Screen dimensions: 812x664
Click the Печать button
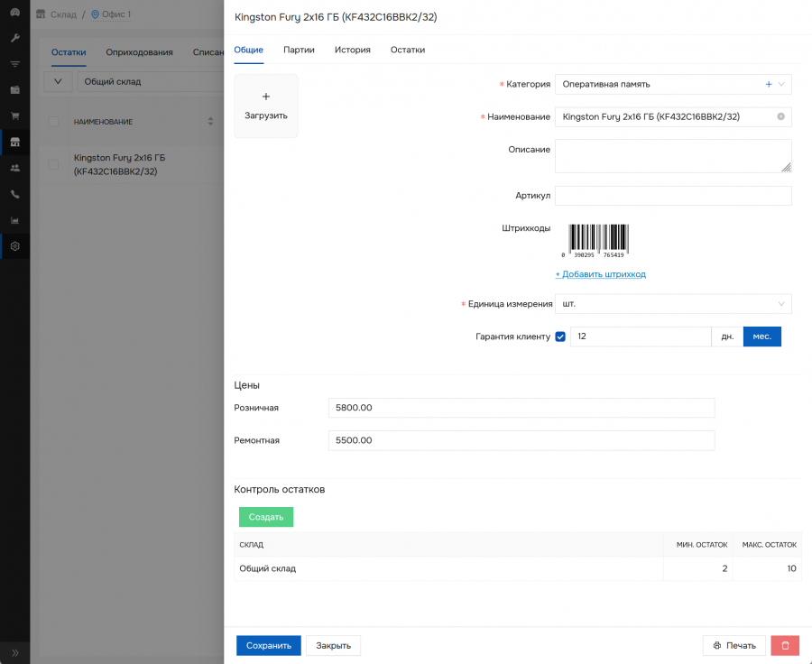[x=734, y=645]
